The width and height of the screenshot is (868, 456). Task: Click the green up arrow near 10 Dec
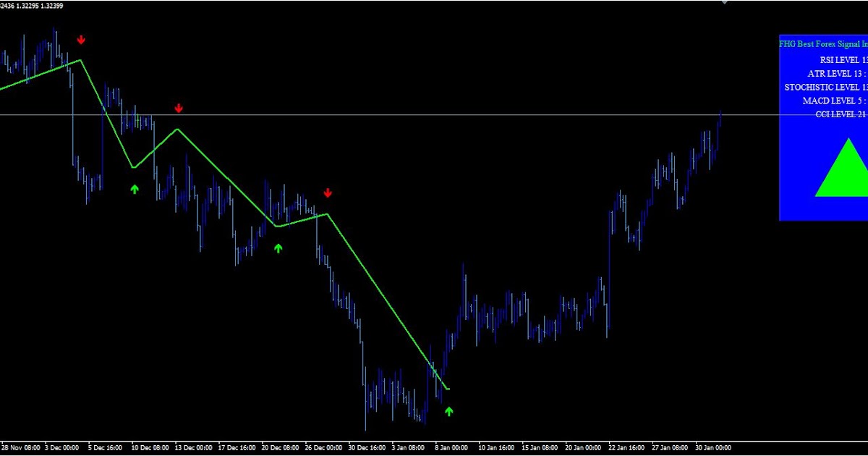point(134,189)
